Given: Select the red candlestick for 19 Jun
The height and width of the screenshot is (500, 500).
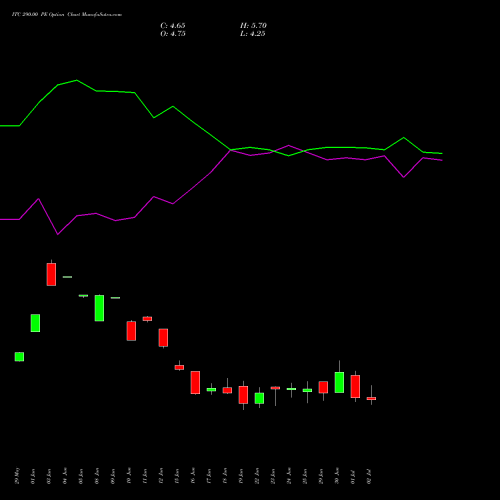Looking at the screenshot, I should click(x=243, y=395).
